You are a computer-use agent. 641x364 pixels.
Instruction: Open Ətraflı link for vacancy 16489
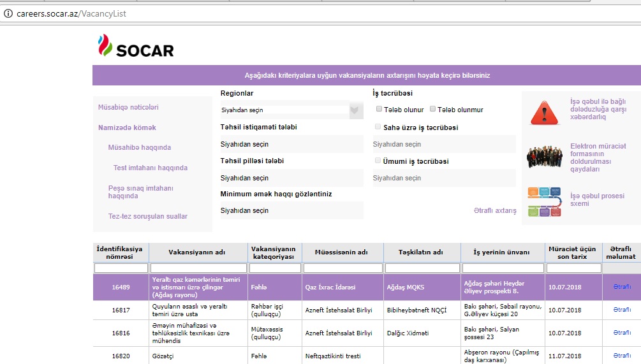[x=622, y=287]
